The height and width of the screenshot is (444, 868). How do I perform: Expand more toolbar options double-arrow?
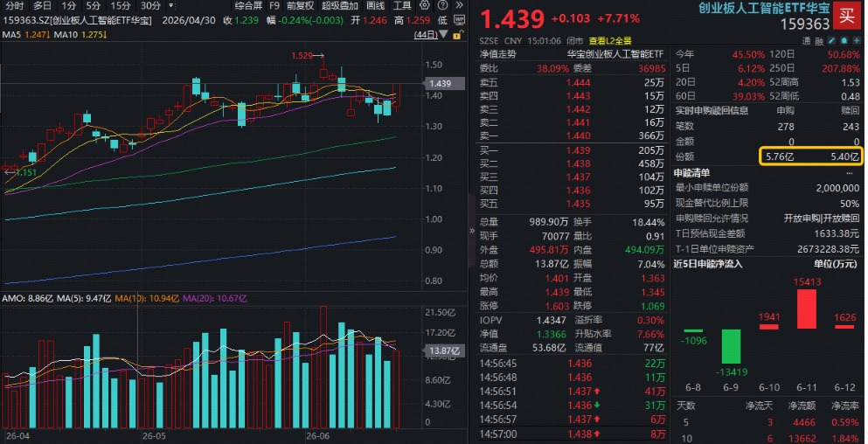coord(459,5)
